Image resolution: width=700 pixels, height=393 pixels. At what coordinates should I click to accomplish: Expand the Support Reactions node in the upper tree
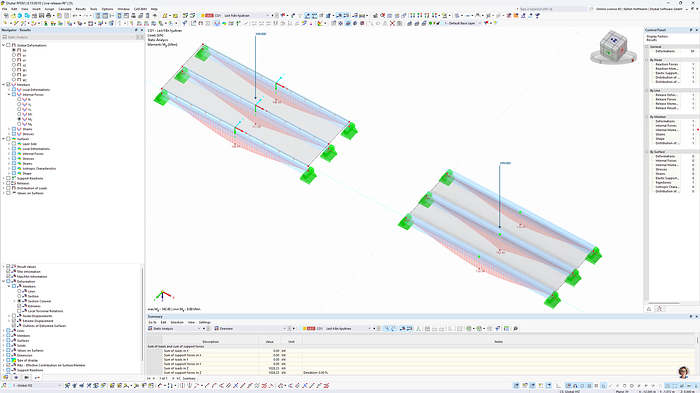[4, 178]
